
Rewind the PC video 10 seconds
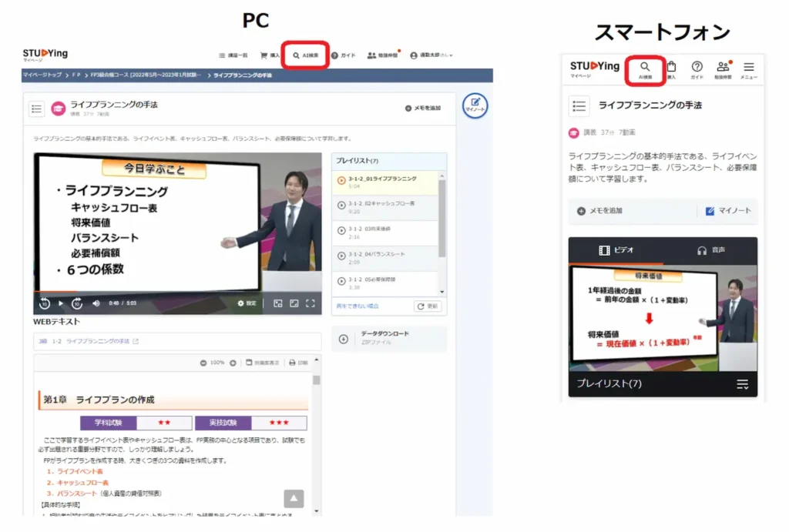45,303
